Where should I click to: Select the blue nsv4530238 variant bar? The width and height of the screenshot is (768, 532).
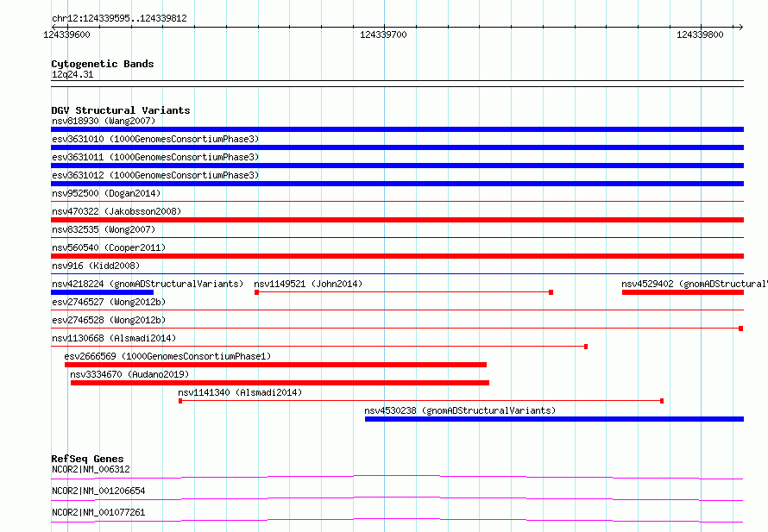[x=555, y=419]
